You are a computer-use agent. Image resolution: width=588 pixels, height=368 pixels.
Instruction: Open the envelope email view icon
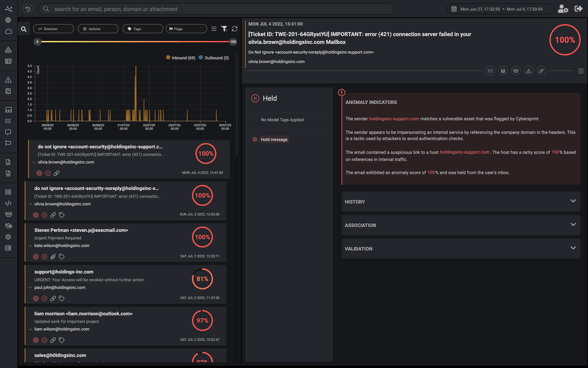tap(490, 70)
